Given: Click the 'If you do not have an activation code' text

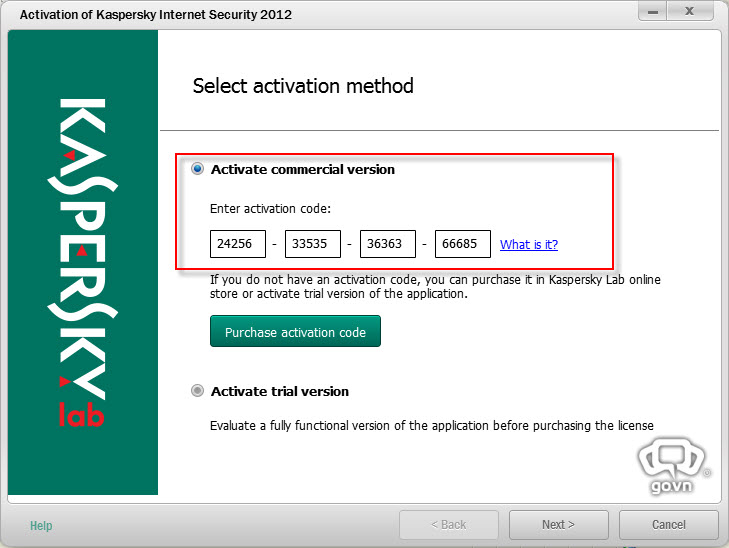Looking at the screenshot, I should click(x=435, y=287).
